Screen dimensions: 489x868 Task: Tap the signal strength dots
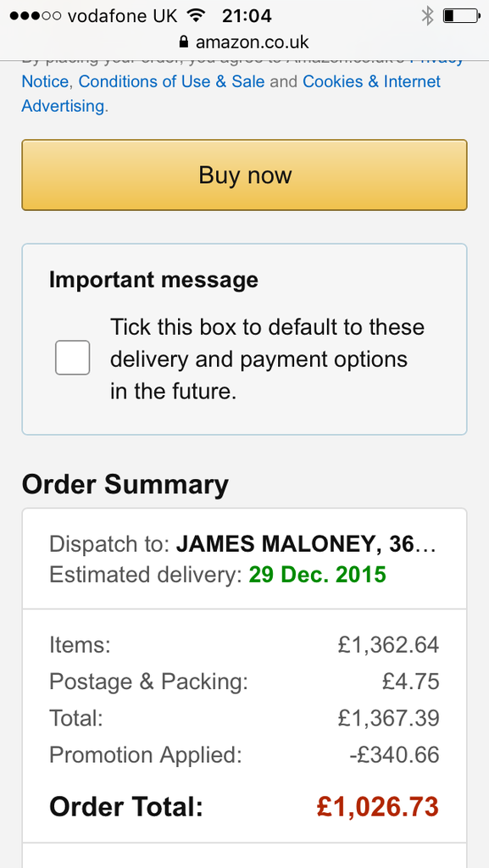click(x=36, y=15)
